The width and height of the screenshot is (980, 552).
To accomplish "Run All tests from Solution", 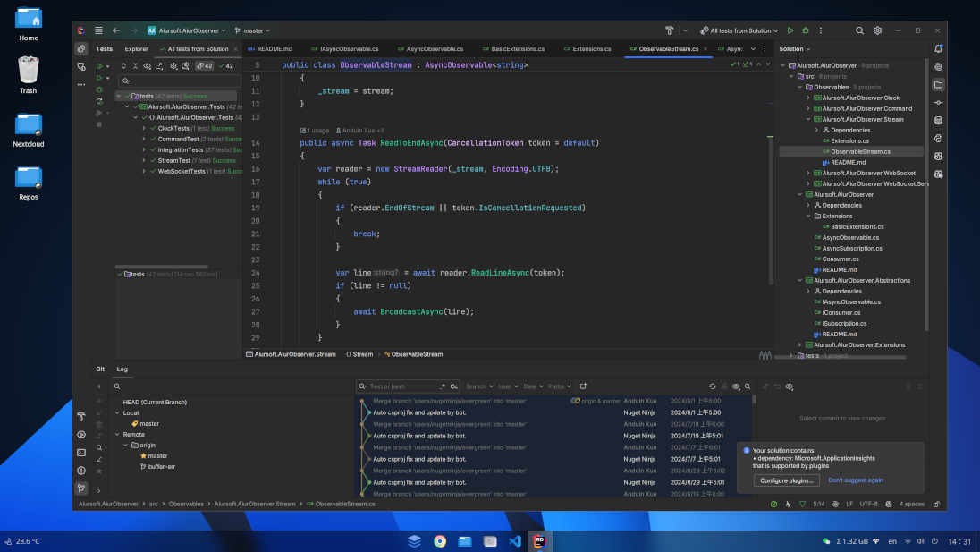I will 790,30.
